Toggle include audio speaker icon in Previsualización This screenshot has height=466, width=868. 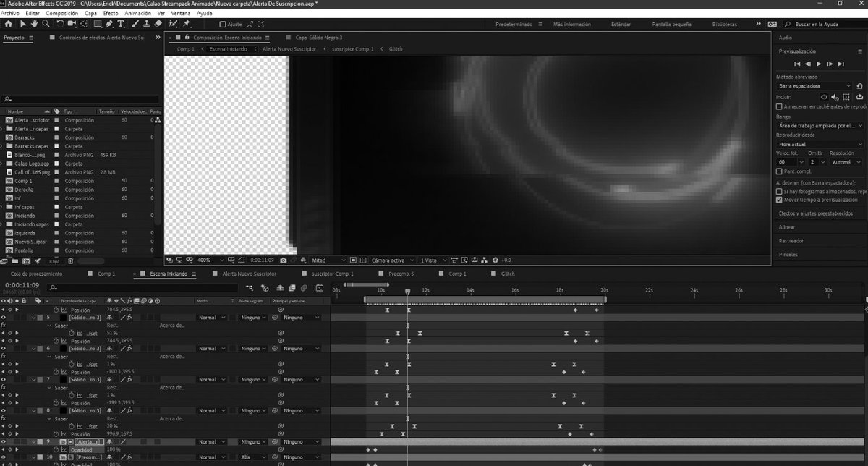point(835,97)
